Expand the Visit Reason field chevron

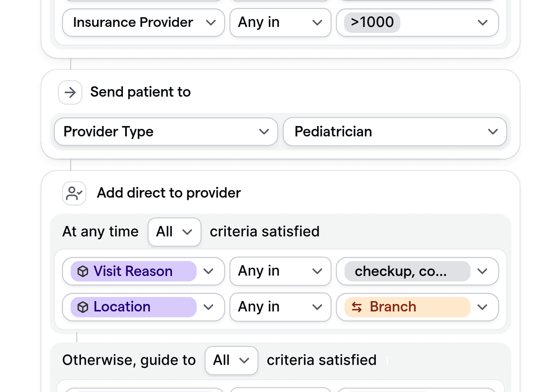coord(209,271)
